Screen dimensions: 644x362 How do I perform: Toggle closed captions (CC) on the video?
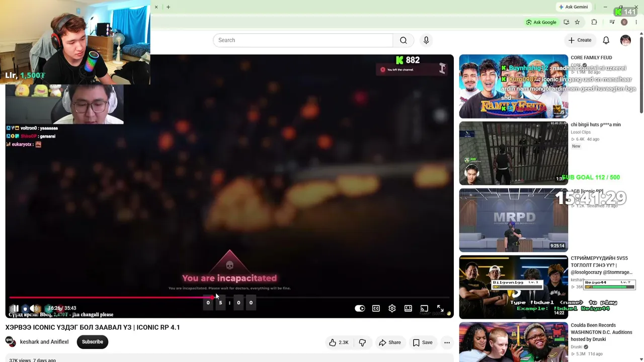[x=376, y=308]
